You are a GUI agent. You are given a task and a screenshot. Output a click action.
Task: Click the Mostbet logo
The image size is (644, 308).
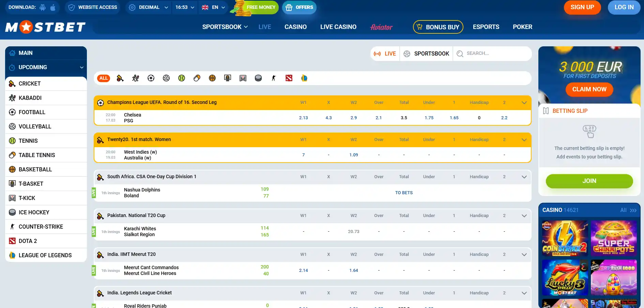(45, 27)
